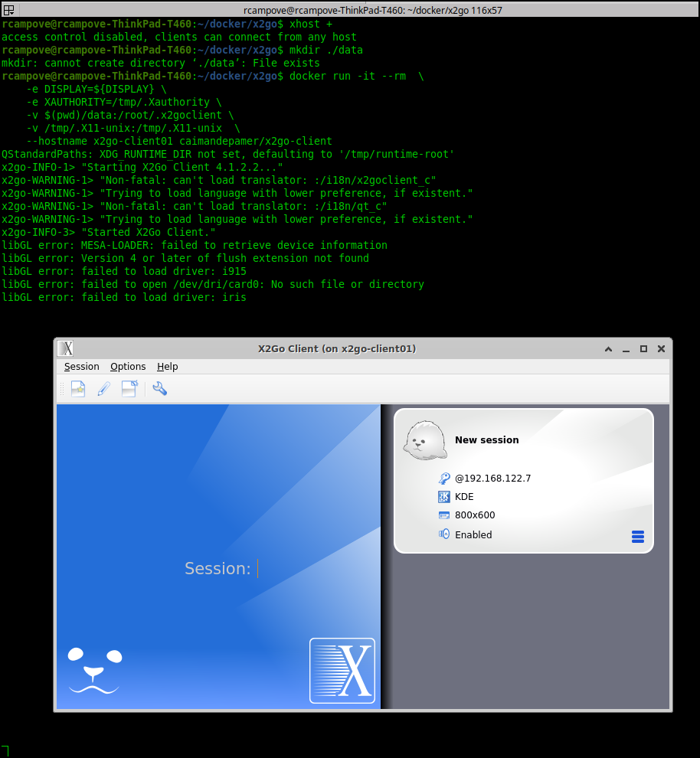Click the 800x600 resolution value
This screenshot has height=758, width=700.
click(x=475, y=515)
